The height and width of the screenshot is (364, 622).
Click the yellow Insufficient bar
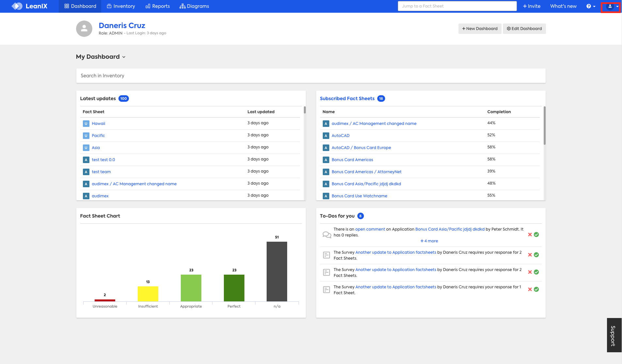pyautogui.click(x=148, y=294)
